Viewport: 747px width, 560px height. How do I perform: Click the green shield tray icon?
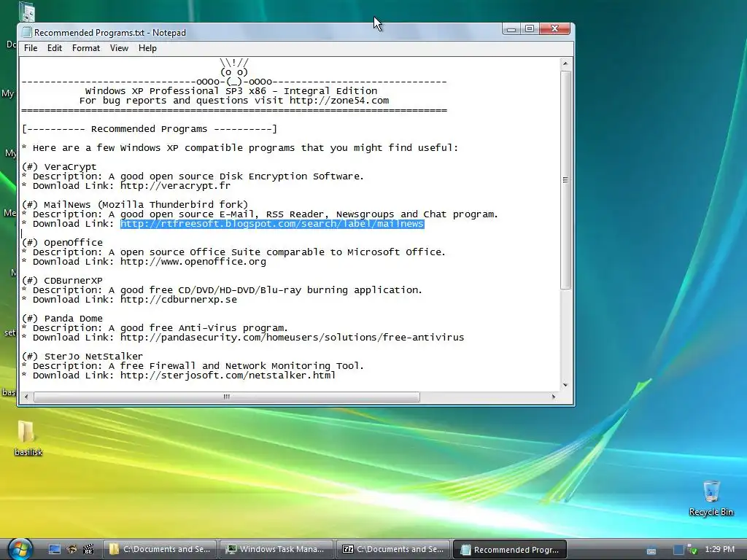tap(692, 550)
